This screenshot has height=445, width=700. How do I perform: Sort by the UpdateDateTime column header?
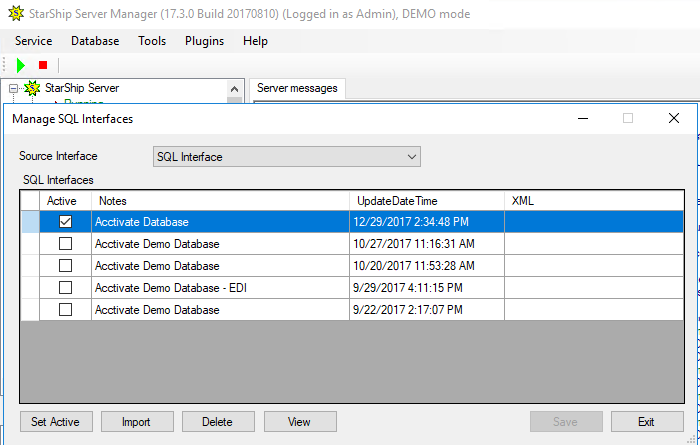click(x=427, y=201)
